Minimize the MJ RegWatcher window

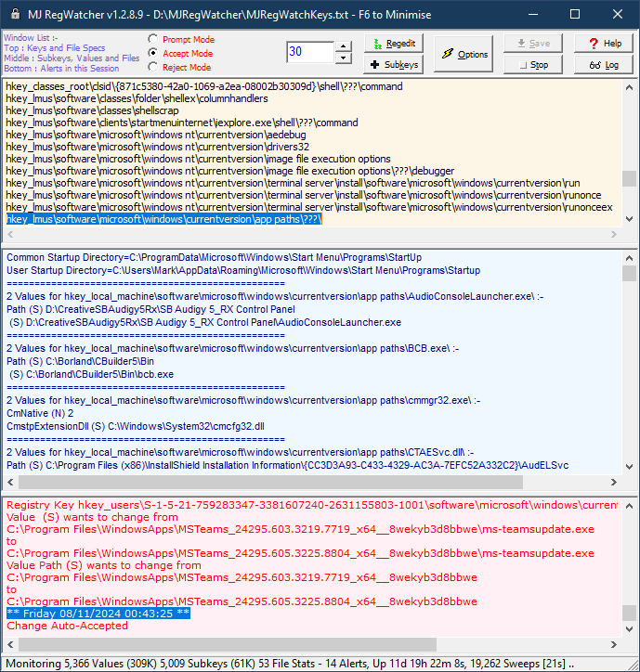pyautogui.click(x=533, y=14)
